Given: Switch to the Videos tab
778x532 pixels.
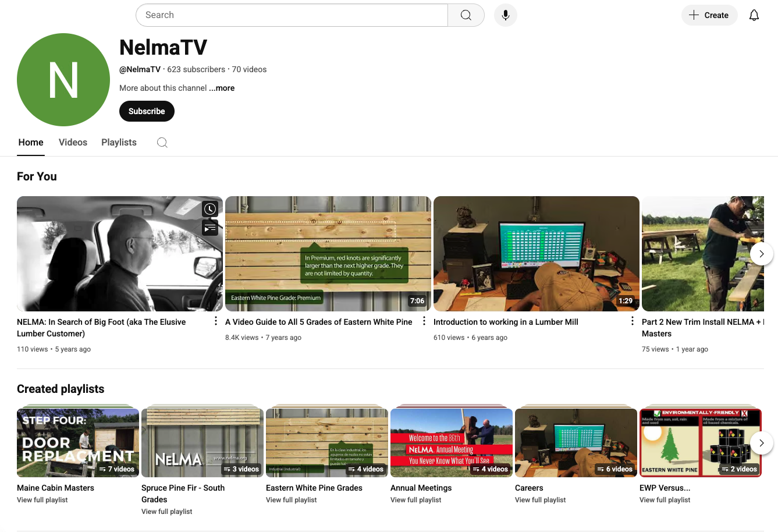Looking at the screenshot, I should tap(73, 143).
